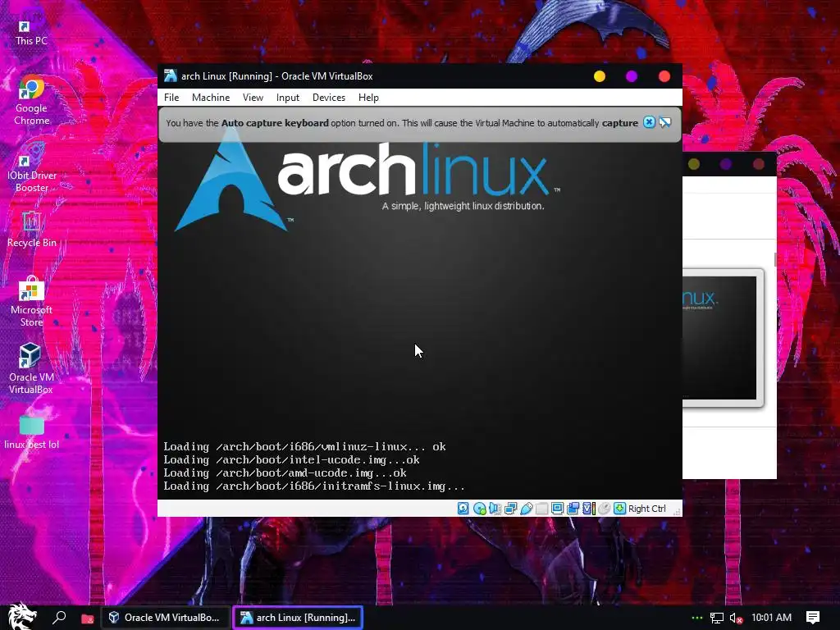Open the network tray icon
840x630 pixels.
coord(717,618)
